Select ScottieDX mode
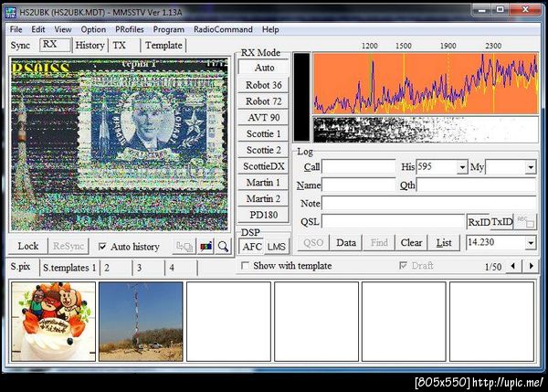Image resolution: width=548 pixels, height=392 pixels. (264, 166)
